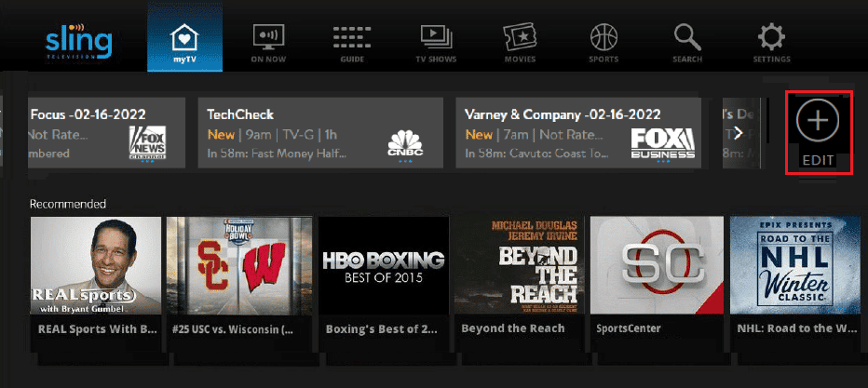
Task: Open NHL Winter Classic thumbnail
Action: point(795,265)
